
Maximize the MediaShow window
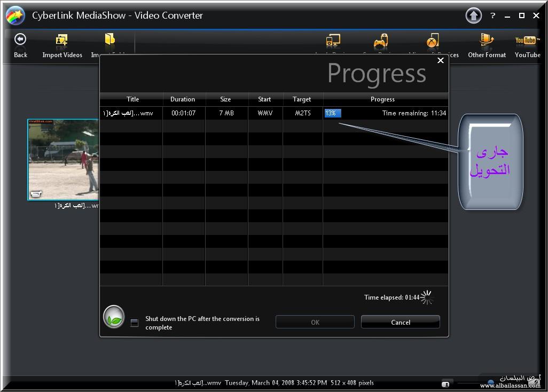pos(522,15)
